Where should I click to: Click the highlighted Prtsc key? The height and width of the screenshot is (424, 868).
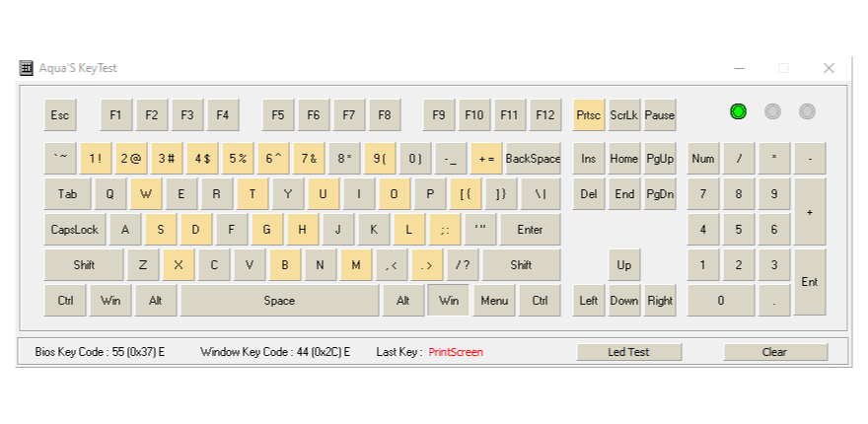click(589, 115)
